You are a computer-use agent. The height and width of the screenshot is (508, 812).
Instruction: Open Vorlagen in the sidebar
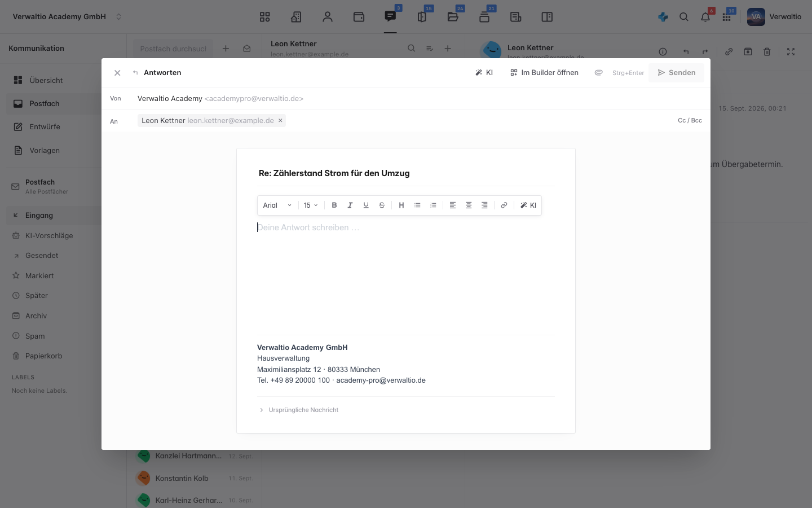pos(54,151)
